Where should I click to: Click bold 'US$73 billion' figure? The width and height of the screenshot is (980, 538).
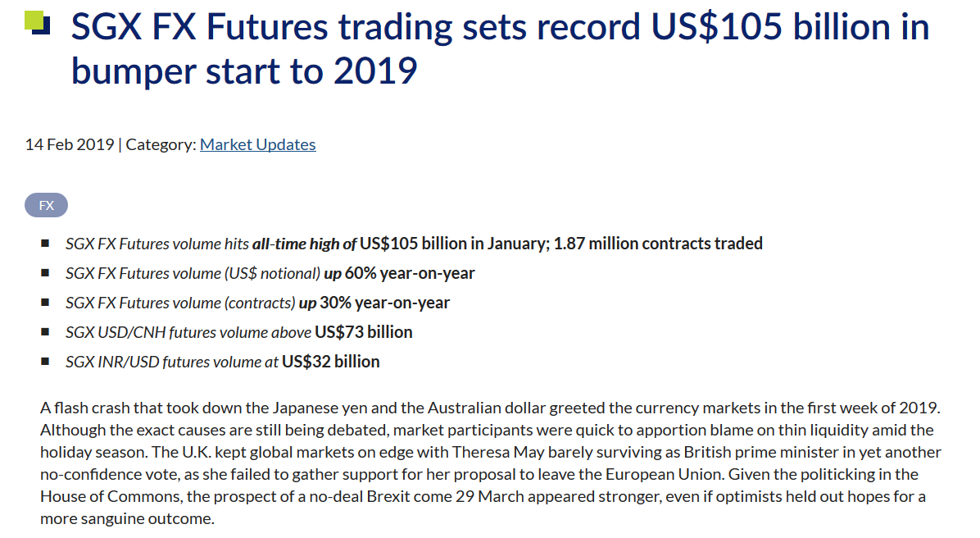(364, 332)
